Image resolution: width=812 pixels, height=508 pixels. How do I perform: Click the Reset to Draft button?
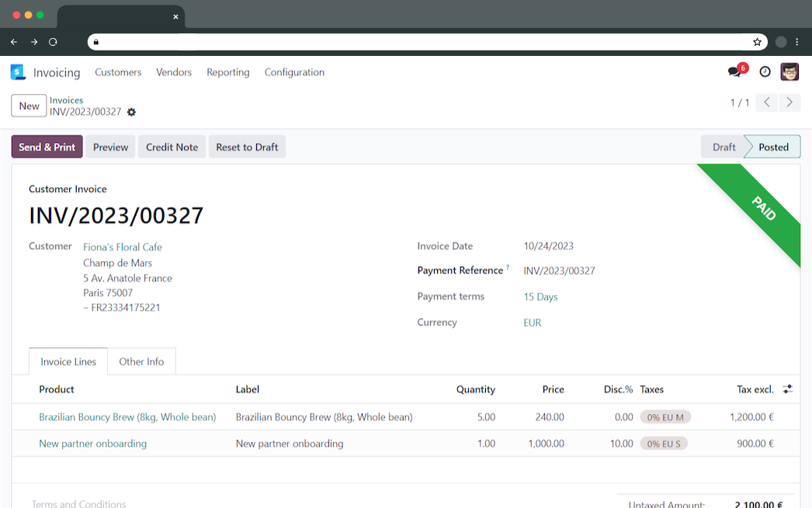pos(247,147)
